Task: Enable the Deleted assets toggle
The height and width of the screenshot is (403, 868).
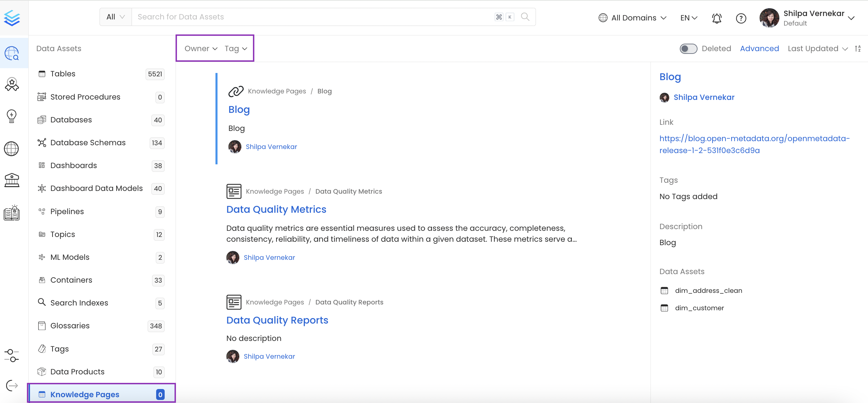Action: tap(688, 48)
